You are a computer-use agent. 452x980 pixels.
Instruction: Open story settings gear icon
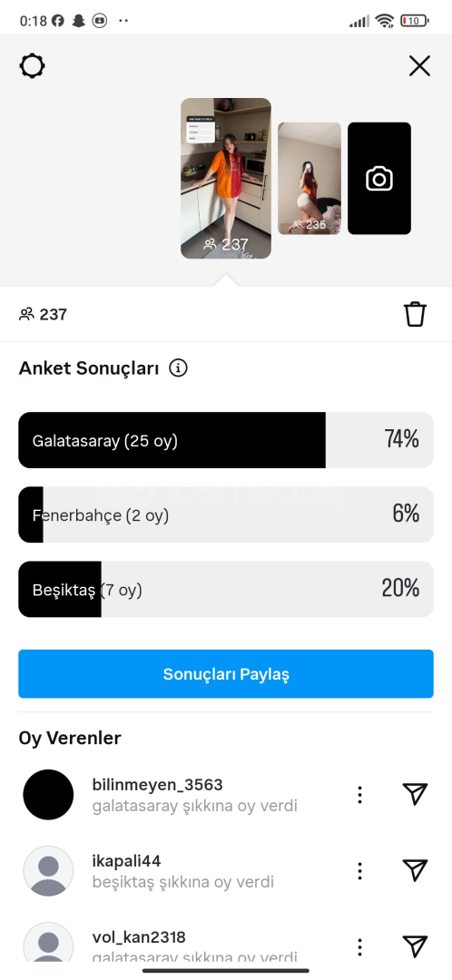pyautogui.click(x=32, y=65)
